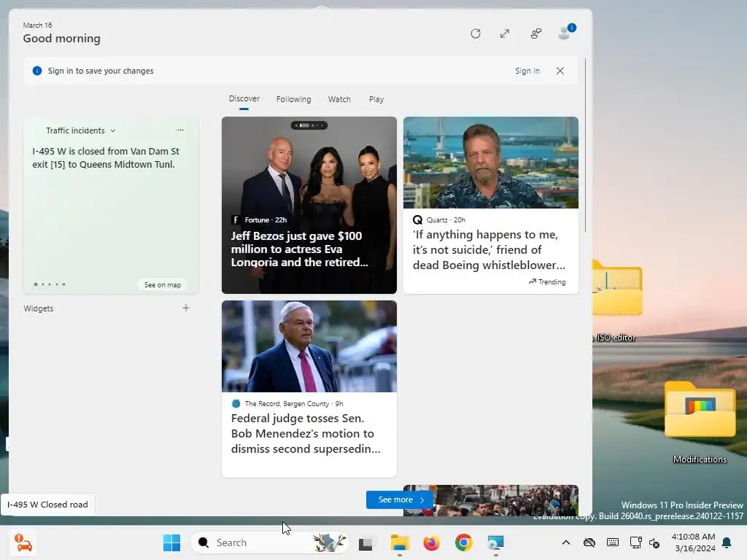The width and height of the screenshot is (747, 560).
Task: Open the Jeff Bezos Fortune article
Action: [309, 205]
